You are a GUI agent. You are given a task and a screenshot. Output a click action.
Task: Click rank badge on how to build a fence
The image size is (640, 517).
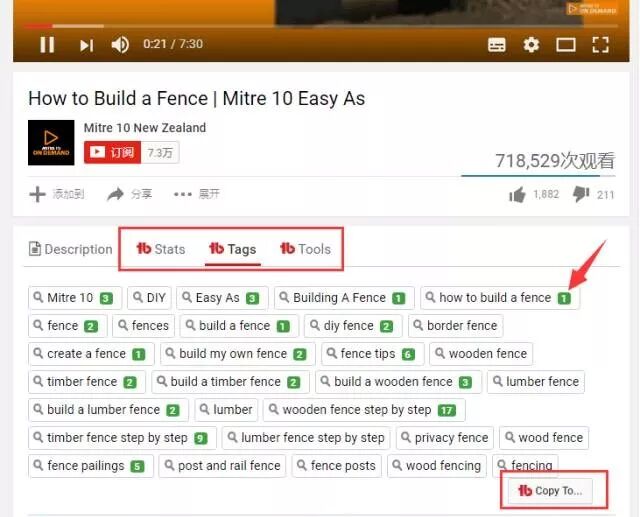[564, 298]
